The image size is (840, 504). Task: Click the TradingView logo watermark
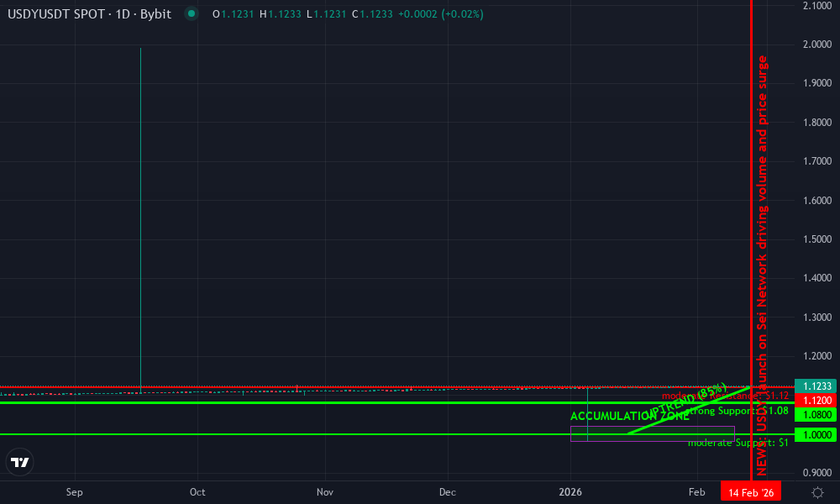(x=19, y=461)
